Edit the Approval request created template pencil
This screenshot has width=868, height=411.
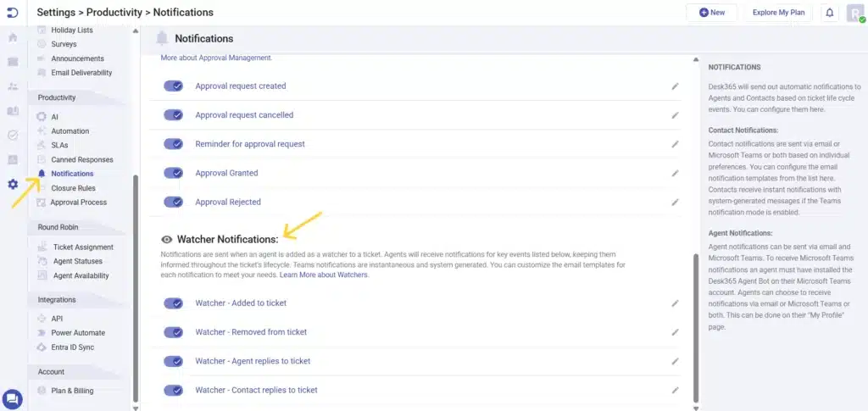pyautogui.click(x=675, y=86)
